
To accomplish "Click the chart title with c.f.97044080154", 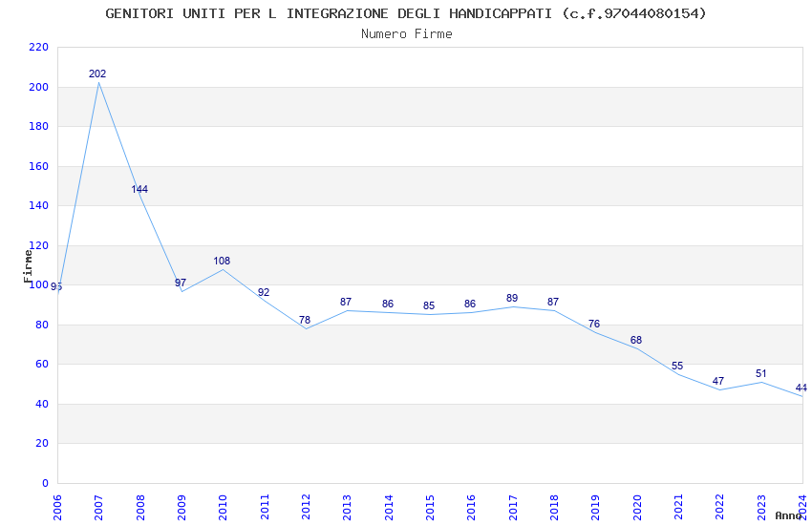I will pos(406,14).
